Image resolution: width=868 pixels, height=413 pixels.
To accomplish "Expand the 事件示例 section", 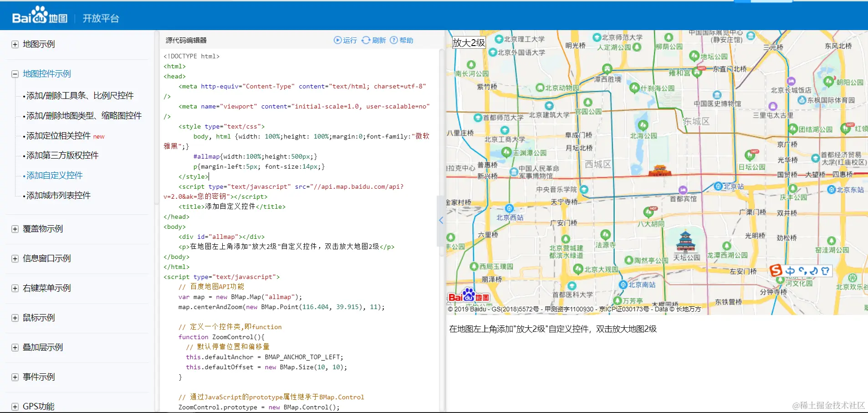I will tap(15, 377).
